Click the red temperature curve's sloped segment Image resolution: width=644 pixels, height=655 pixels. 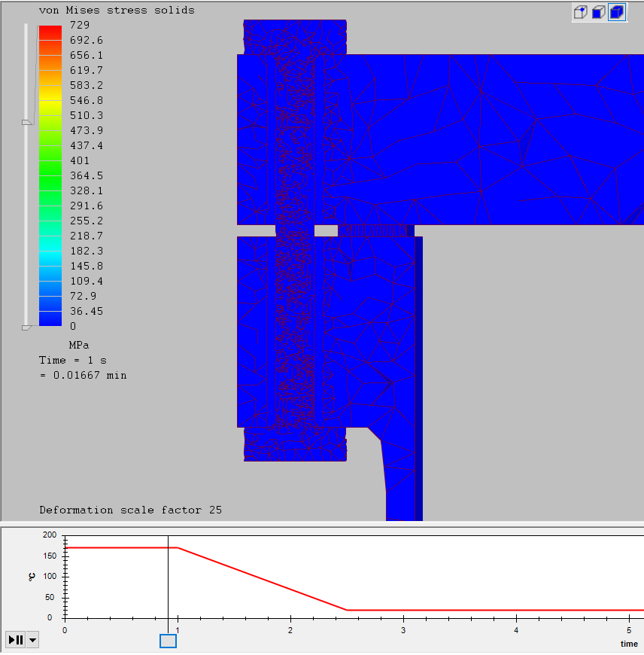[x=262, y=578]
